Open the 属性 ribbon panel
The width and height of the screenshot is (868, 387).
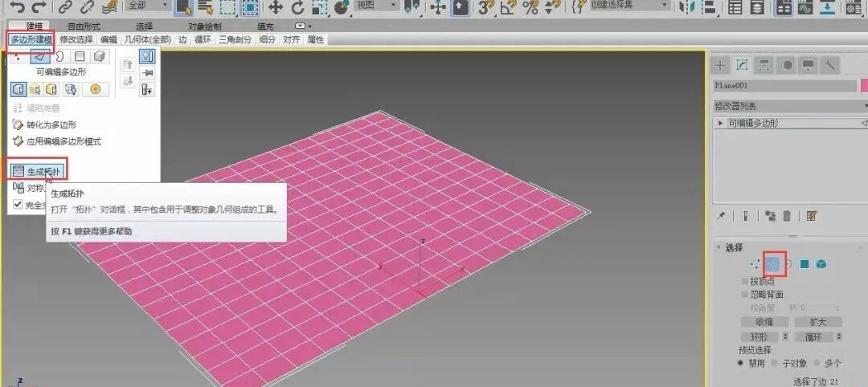click(315, 40)
